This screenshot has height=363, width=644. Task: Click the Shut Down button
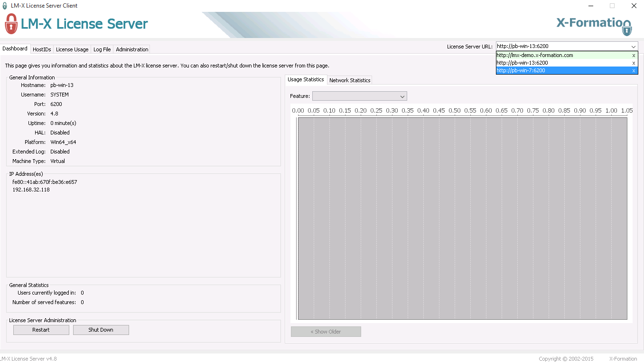(x=101, y=330)
